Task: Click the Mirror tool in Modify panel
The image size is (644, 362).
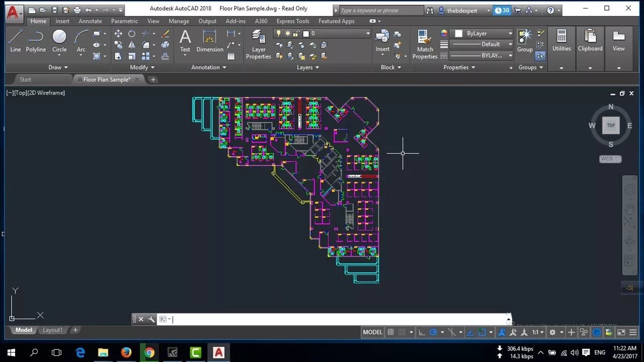Action: [x=132, y=45]
